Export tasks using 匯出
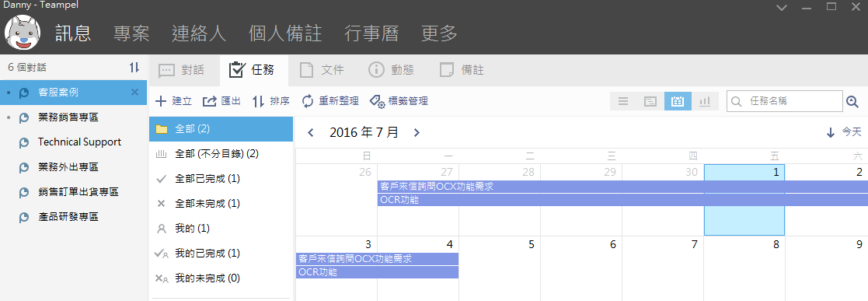This screenshot has height=301, width=868. (221, 101)
